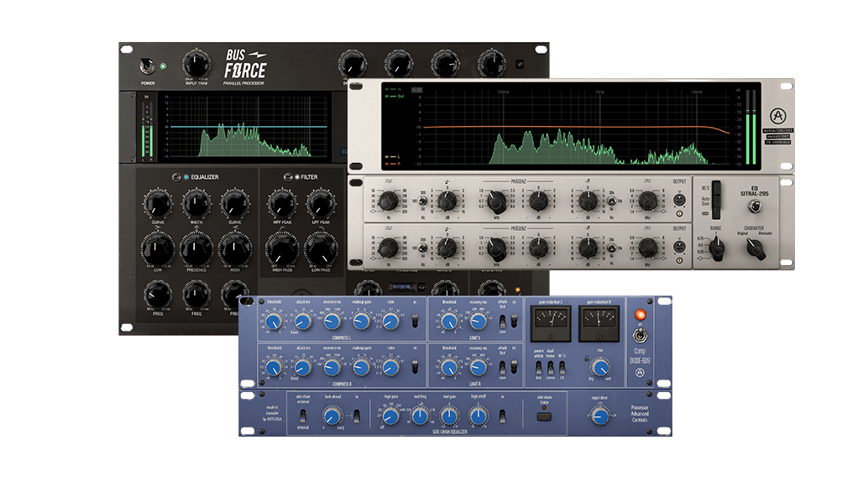This screenshot has height=487, width=868.
Task: Toggle the R channel curve in Sitral display
Action: click(x=392, y=164)
